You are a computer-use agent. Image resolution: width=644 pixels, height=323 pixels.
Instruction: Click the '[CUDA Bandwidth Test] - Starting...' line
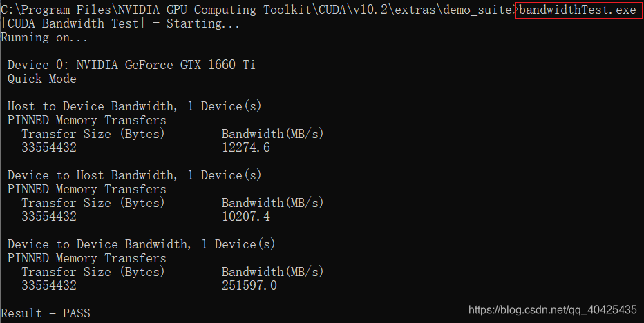pos(120,23)
